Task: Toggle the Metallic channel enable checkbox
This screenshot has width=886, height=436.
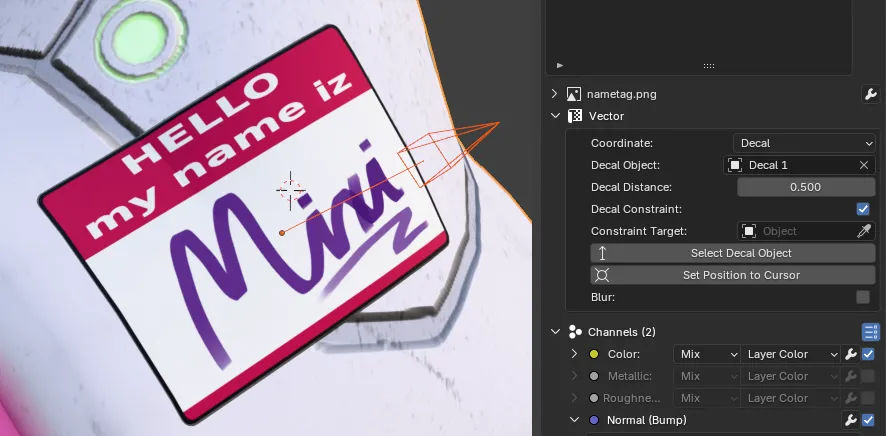Action: (x=868, y=376)
